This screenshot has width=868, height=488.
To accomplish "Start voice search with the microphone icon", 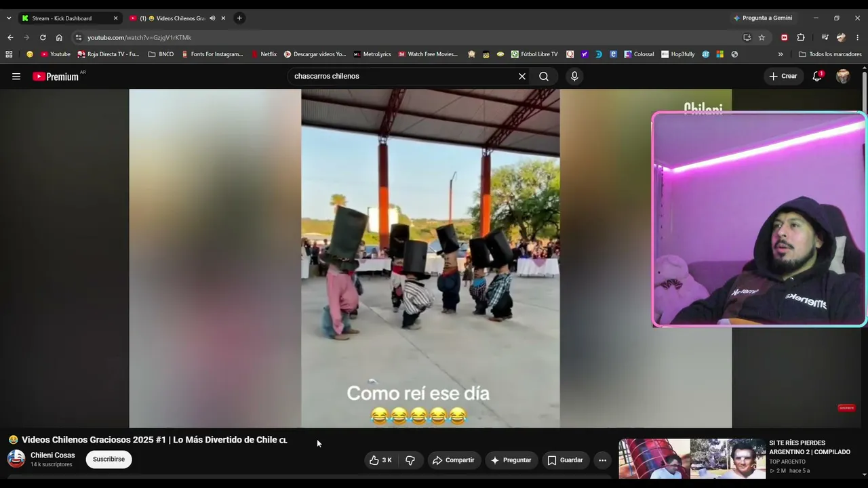I will click(574, 77).
